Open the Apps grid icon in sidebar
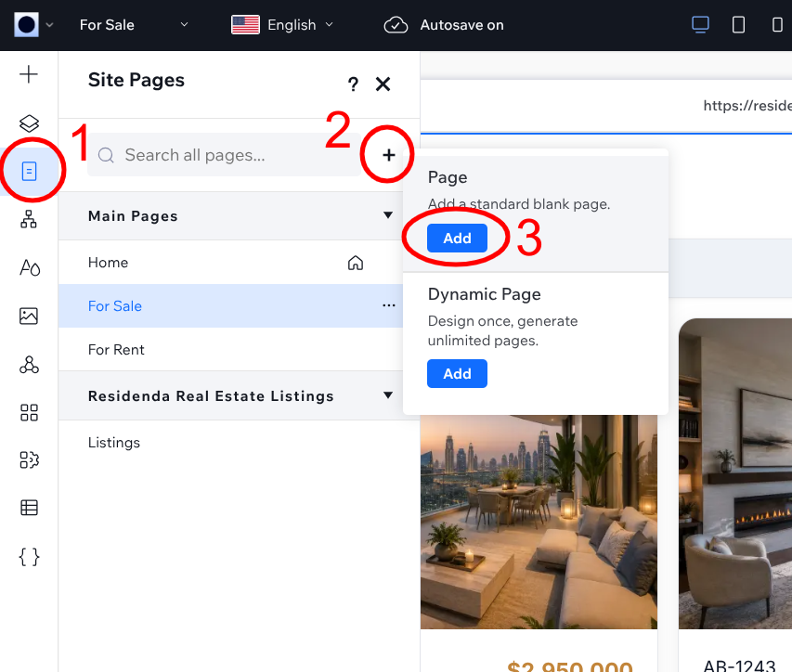Viewport: 792px width, 672px height. coord(29,412)
